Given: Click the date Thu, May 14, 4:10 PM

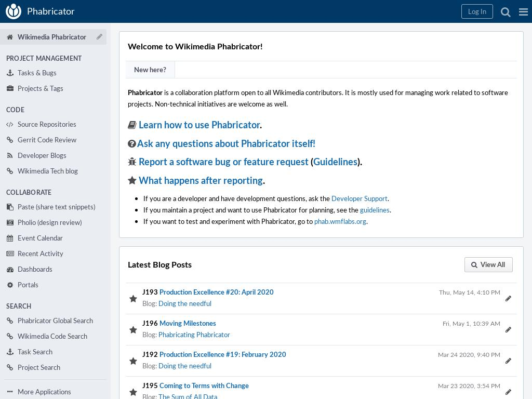Looking at the screenshot, I should point(469,292).
